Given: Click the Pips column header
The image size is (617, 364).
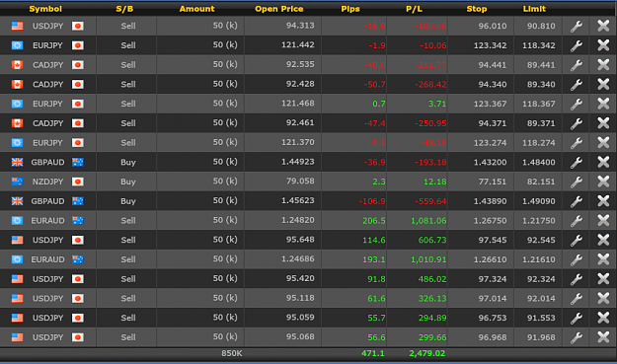Looking at the screenshot, I should (x=350, y=9).
